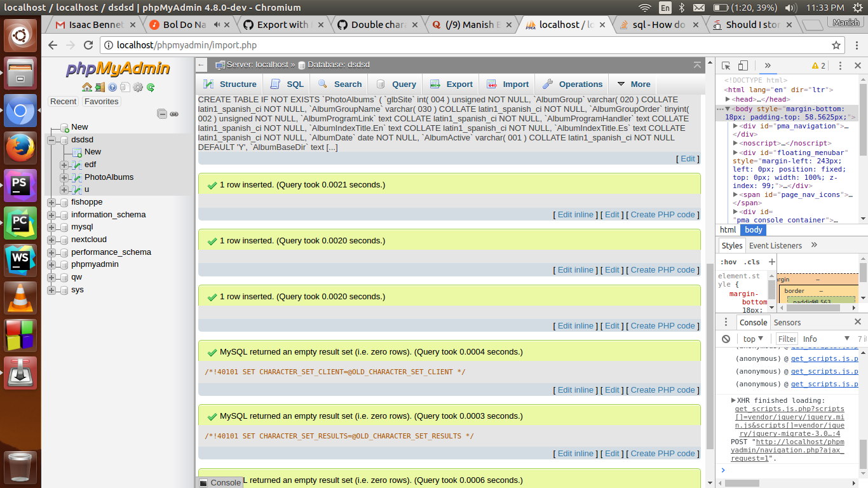This screenshot has height=488, width=868.
Task: Switch to the Structure tab
Action: pyautogui.click(x=229, y=84)
